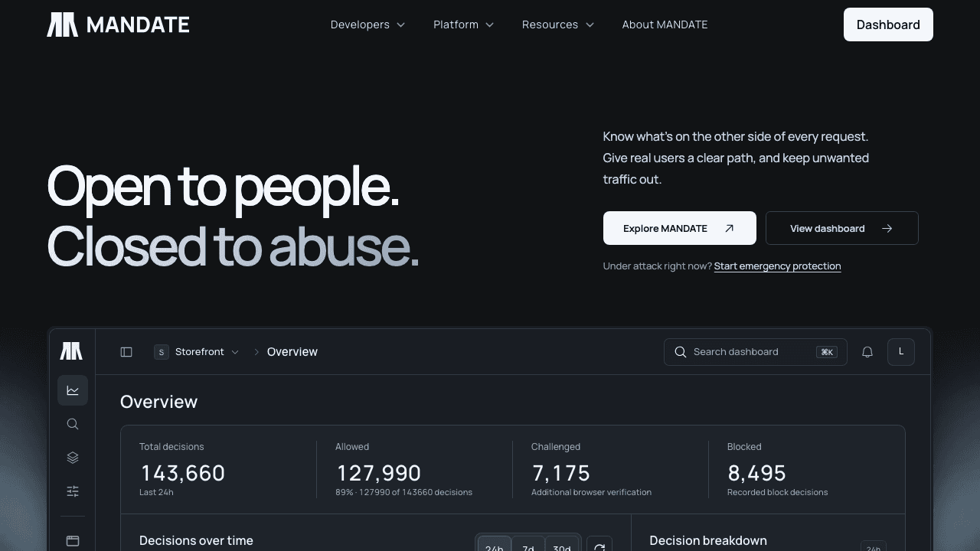Open the layers sidebar icon

point(73,458)
